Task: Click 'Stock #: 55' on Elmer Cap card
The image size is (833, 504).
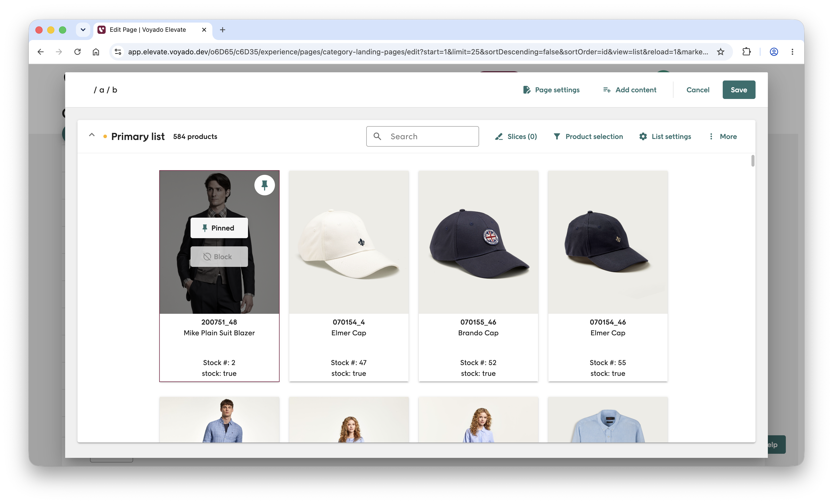Action: tap(608, 362)
